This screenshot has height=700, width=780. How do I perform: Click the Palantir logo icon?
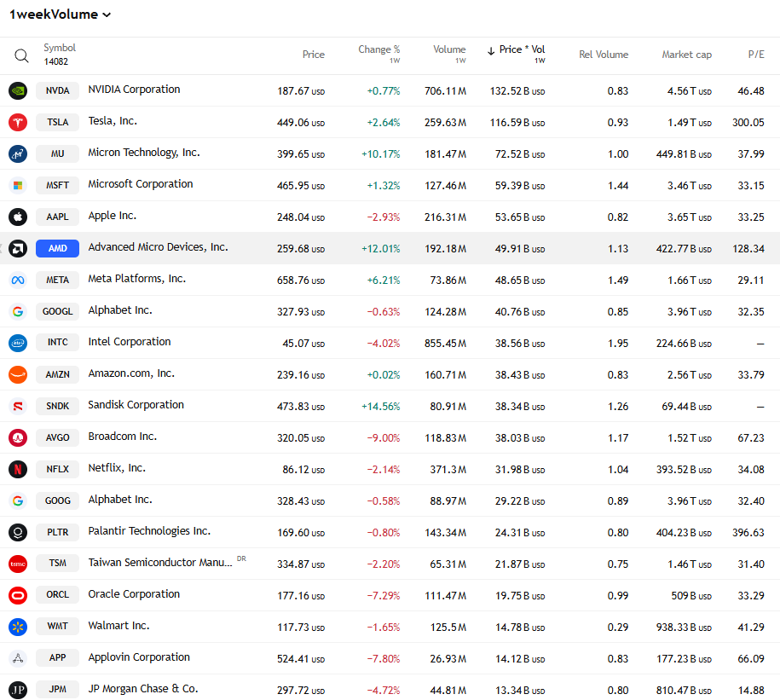pos(18,532)
